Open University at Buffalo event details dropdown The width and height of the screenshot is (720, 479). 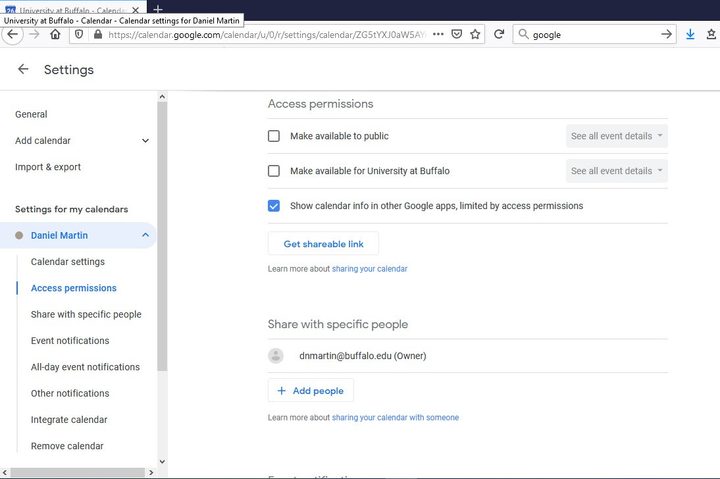(x=617, y=171)
